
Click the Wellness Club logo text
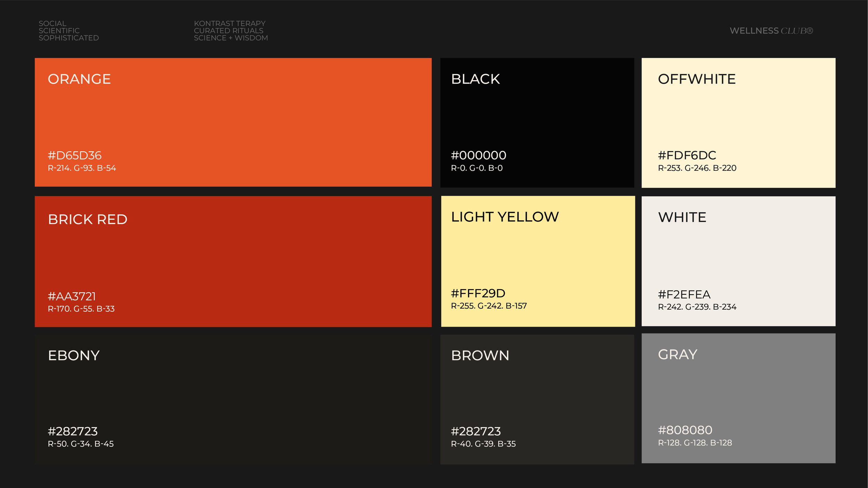click(x=771, y=31)
